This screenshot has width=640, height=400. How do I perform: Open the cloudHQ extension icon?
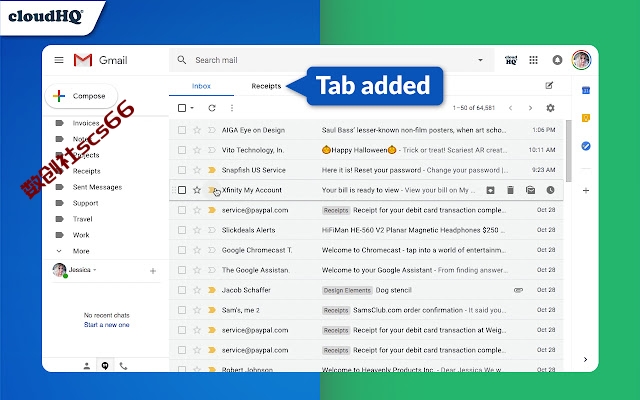(x=511, y=60)
